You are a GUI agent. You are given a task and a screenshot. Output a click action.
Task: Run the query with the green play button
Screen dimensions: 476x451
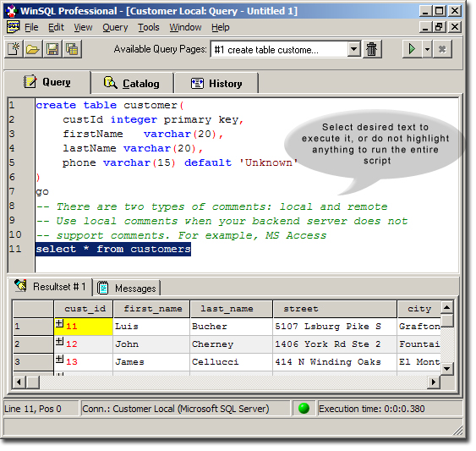412,49
